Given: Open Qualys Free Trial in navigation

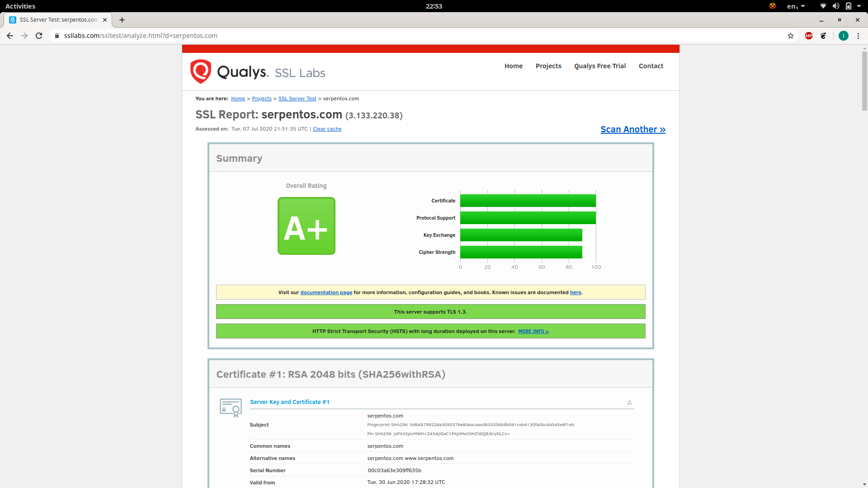Looking at the screenshot, I should (600, 66).
